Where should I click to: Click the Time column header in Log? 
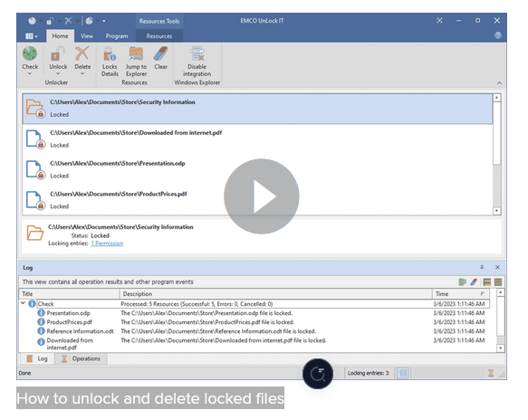[x=461, y=294]
